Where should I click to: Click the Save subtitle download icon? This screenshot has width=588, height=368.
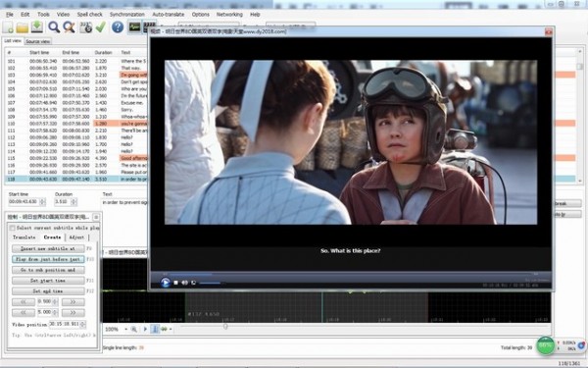(37, 27)
